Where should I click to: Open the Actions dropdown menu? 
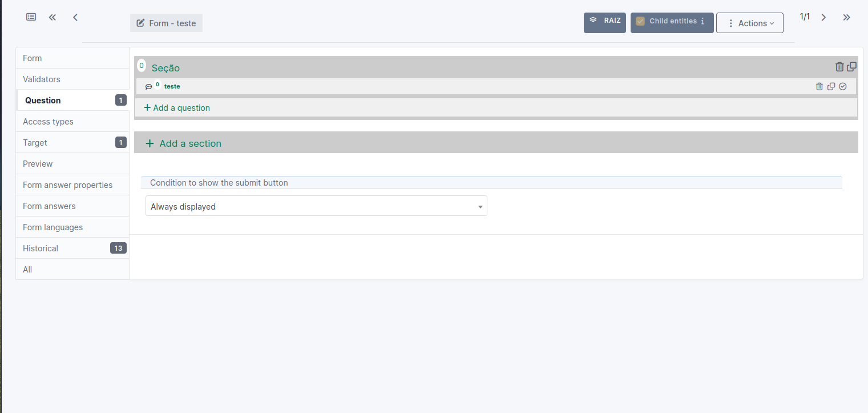(749, 23)
